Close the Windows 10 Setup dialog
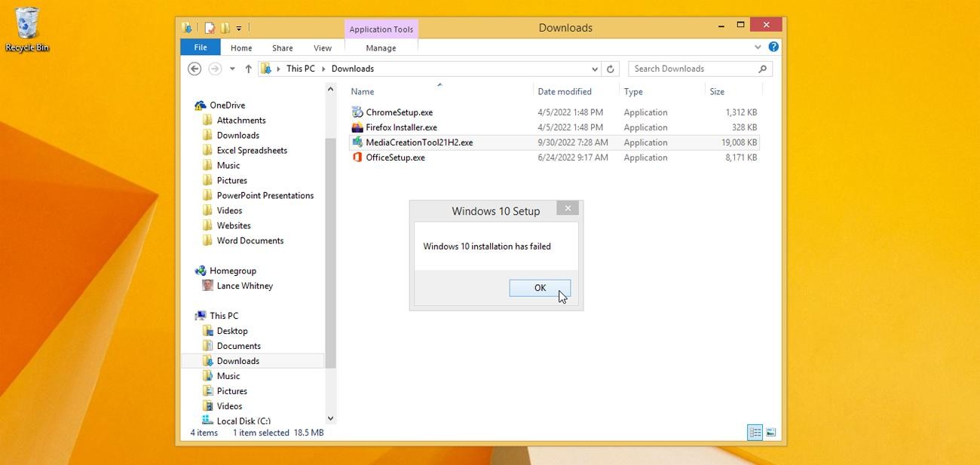Screen dimensions: 980x465 pos(568,208)
